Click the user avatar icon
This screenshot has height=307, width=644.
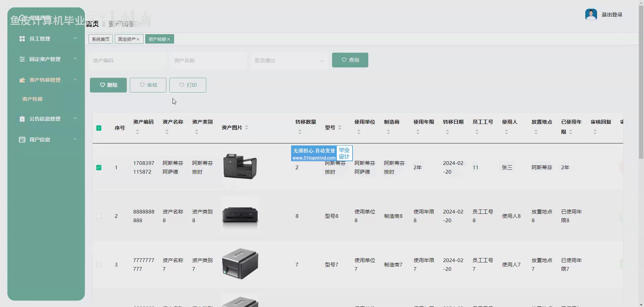tap(591, 15)
